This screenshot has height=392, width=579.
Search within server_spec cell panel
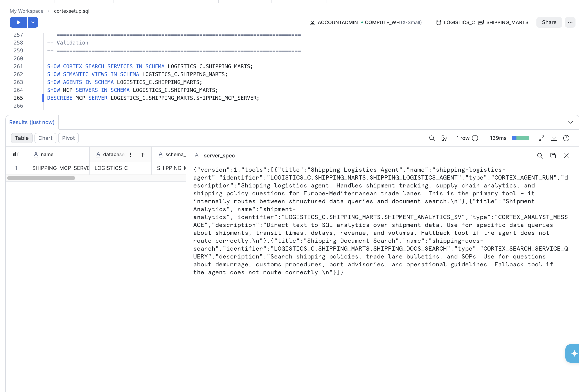coord(540,156)
